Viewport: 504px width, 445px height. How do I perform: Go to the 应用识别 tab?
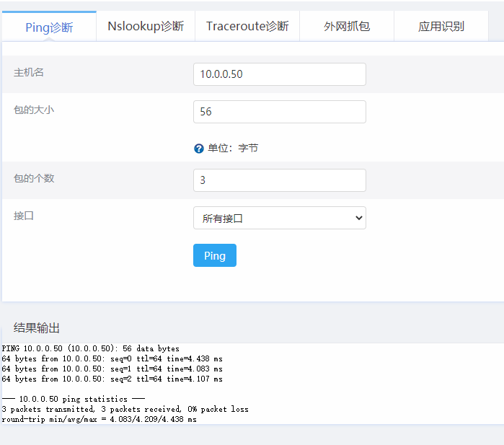[x=441, y=27]
